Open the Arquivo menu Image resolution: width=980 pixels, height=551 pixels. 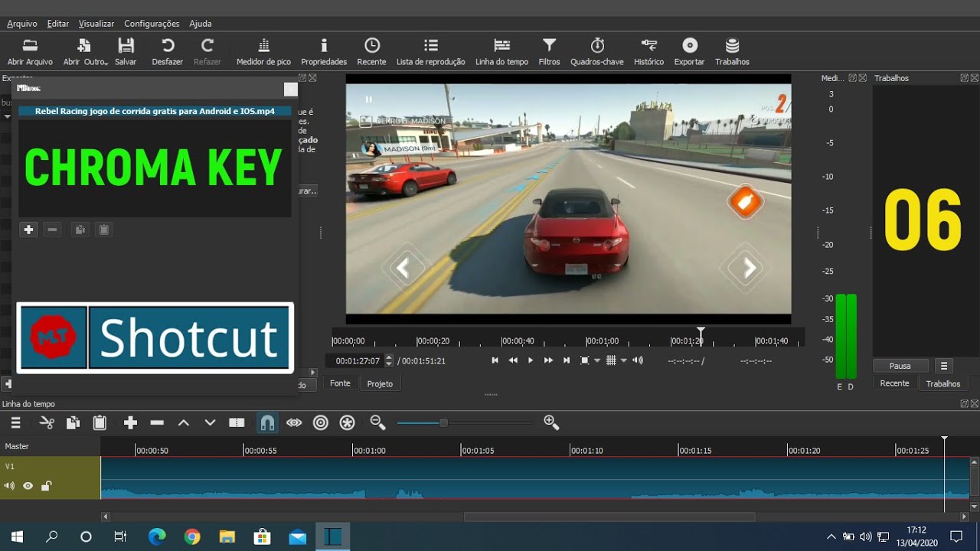(x=22, y=24)
